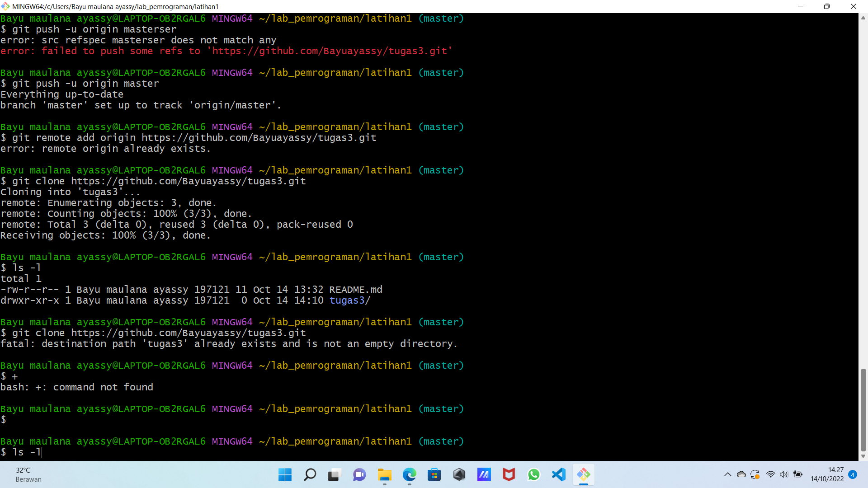Open Teams Chat from taskbar
The height and width of the screenshot is (488, 868).
click(x=359, y=474)
